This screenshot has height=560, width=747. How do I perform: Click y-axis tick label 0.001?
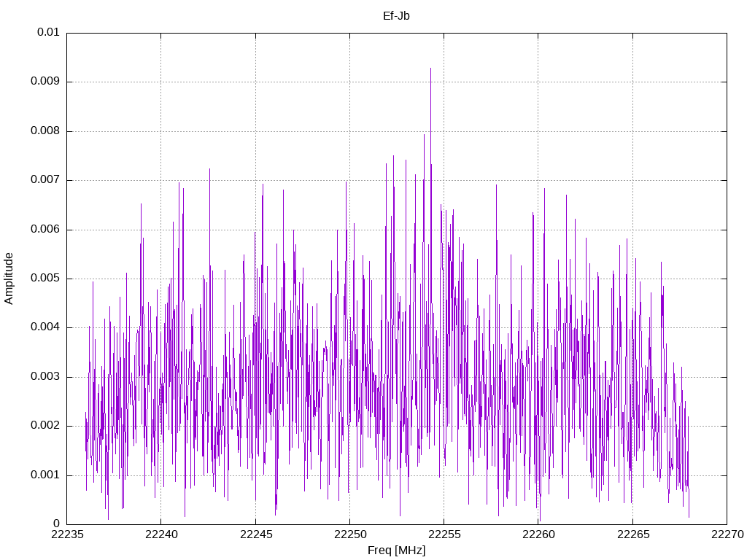pyautogui.click(x=45, y=475)
